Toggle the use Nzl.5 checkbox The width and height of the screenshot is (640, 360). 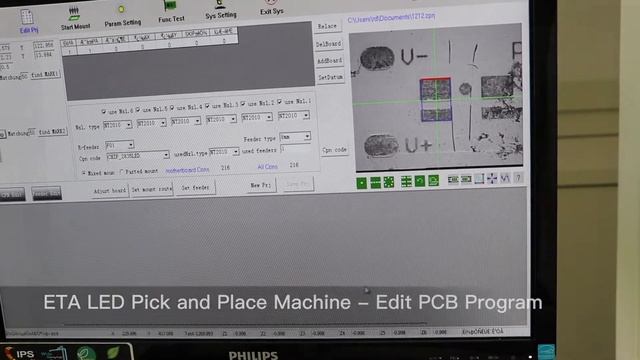pos(138,109)
